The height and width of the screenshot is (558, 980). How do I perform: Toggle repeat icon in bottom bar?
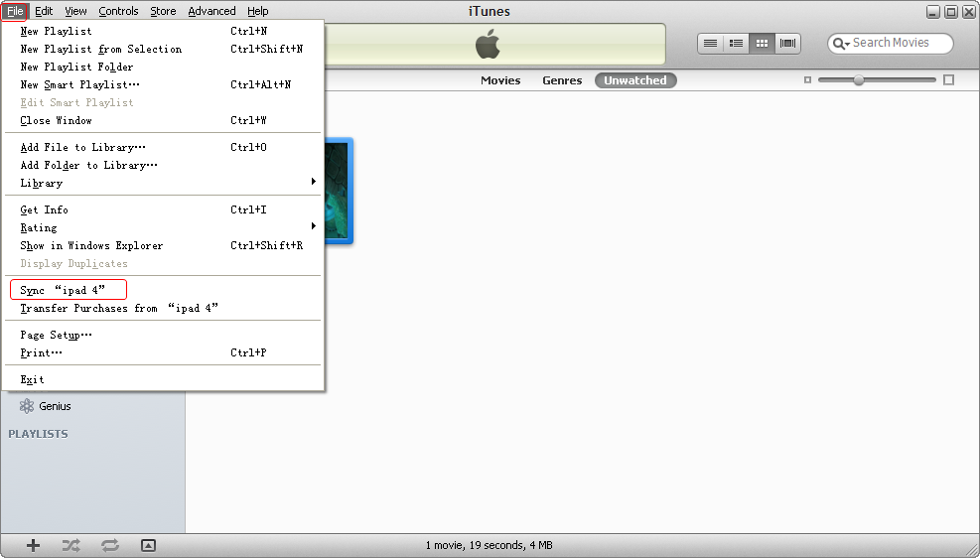click(110, 545)
